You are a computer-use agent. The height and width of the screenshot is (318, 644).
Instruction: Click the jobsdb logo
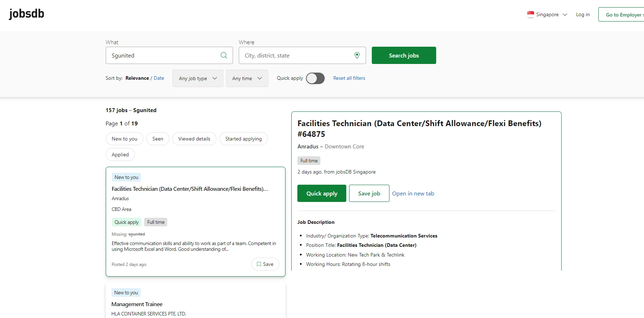(27, 14)
